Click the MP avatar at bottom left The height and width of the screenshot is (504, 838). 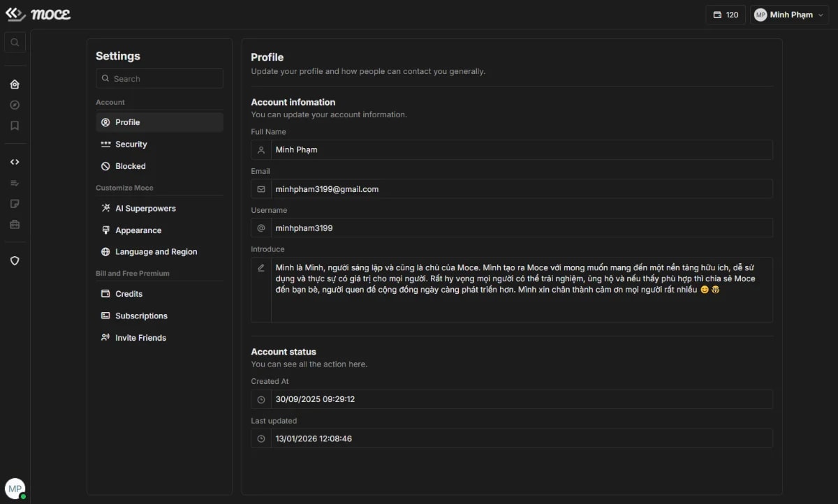pos(15,489)
